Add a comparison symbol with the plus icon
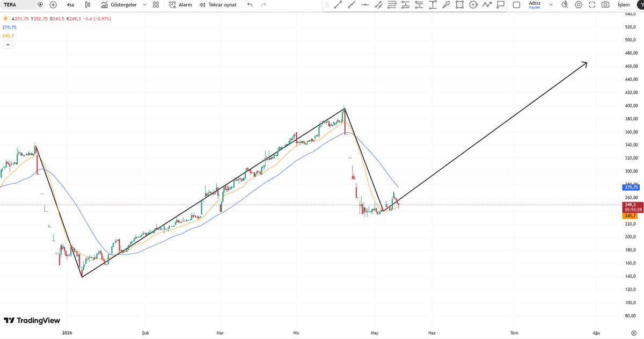The height and width of the screenshot is (339, 644). pyautogui.click(x=53, y=4)
